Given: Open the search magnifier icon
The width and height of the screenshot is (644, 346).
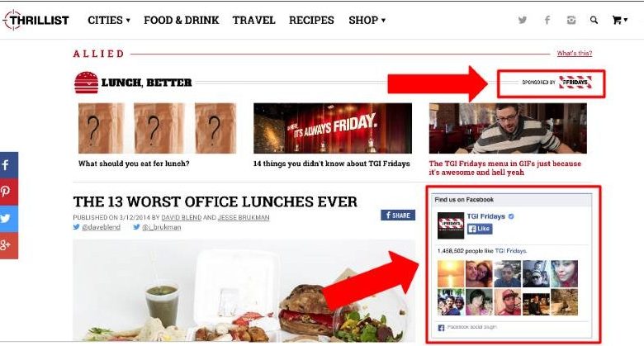Looking at the screenshot, I should 594,20.
